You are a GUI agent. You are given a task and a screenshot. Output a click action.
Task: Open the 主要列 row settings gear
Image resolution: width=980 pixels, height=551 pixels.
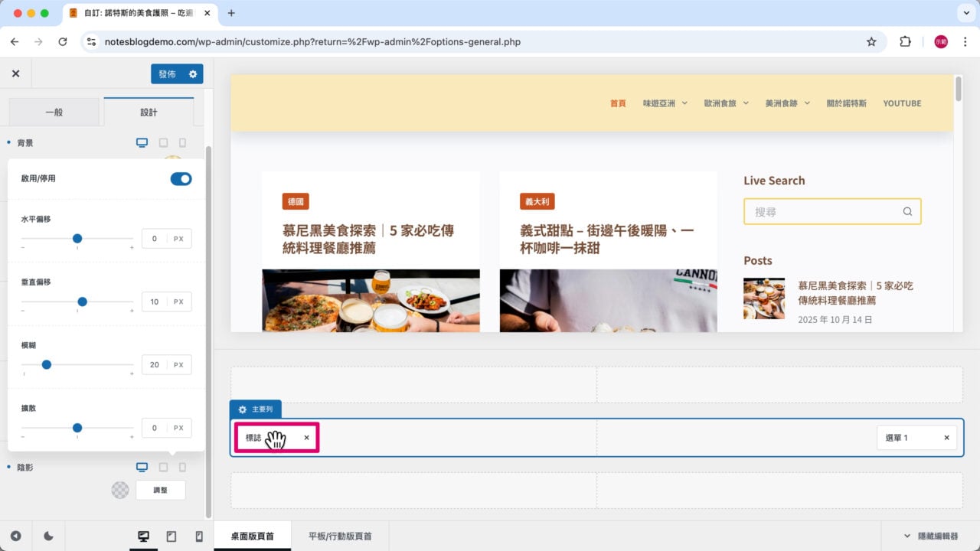click(x=242, y=409)
